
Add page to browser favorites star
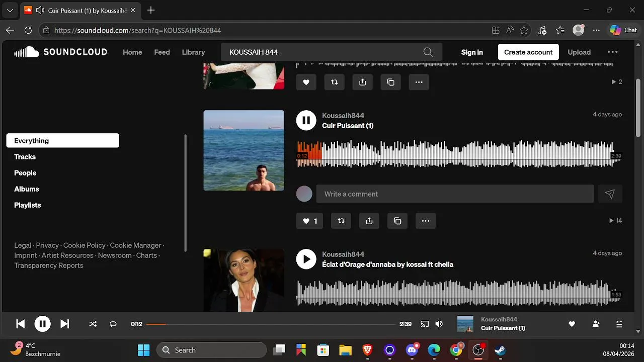(x=524, y=30)
